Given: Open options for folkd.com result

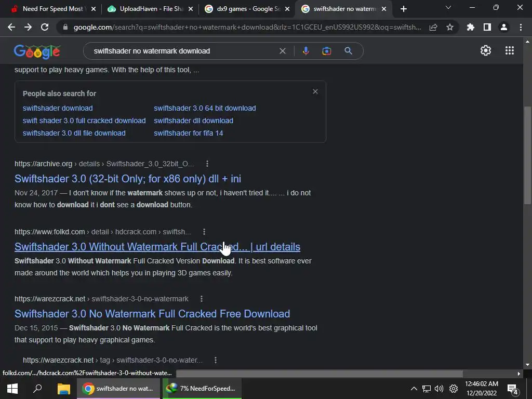Looking at the screenshot, I should point(204,232).
